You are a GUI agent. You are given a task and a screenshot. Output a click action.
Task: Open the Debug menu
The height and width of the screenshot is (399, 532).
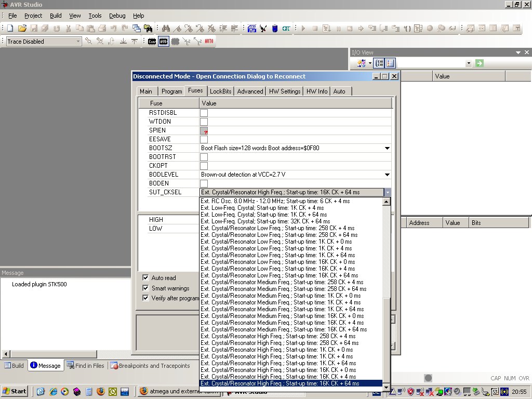click(117, 16)
